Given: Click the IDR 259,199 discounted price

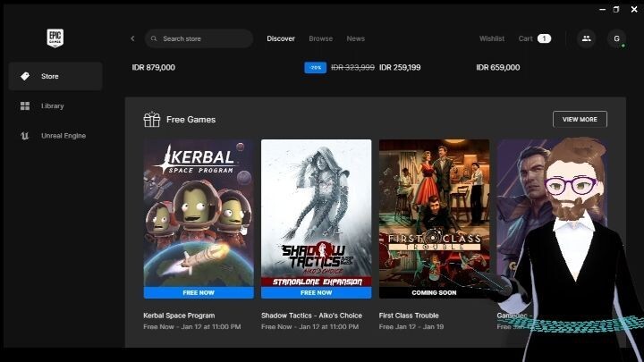Looking at the screenshot, I should [x=400, y=67].
